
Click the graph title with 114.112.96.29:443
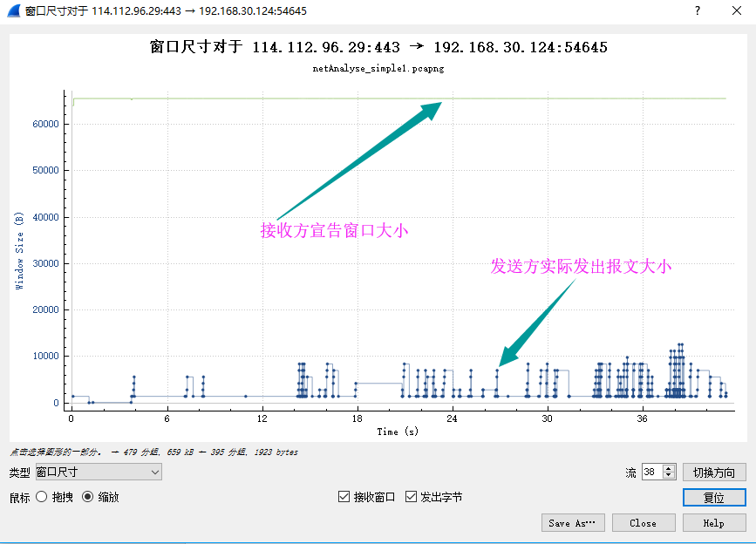(378, 47)
